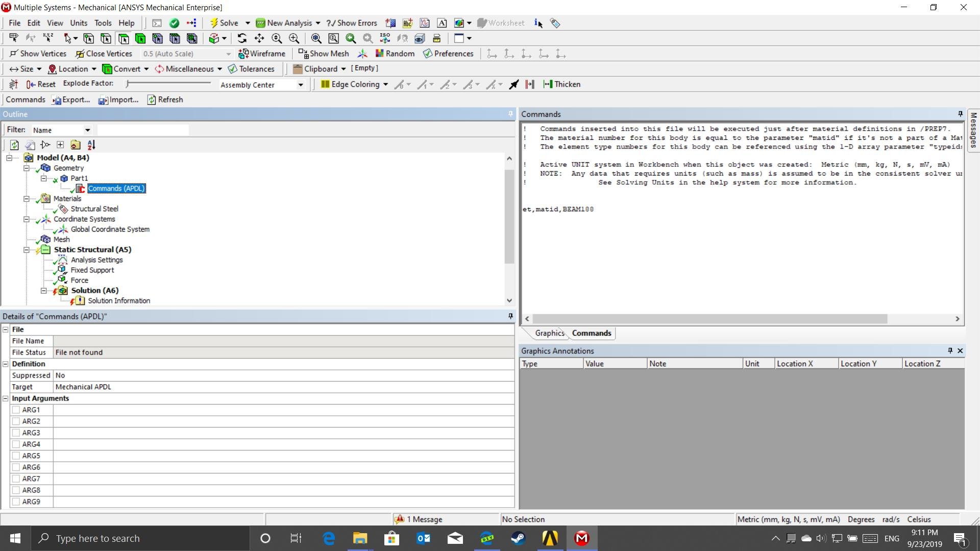Collapse the Static Structural (A5) branch
The image size is (980, 551).
pyautogui.click(x=27, y=249)
